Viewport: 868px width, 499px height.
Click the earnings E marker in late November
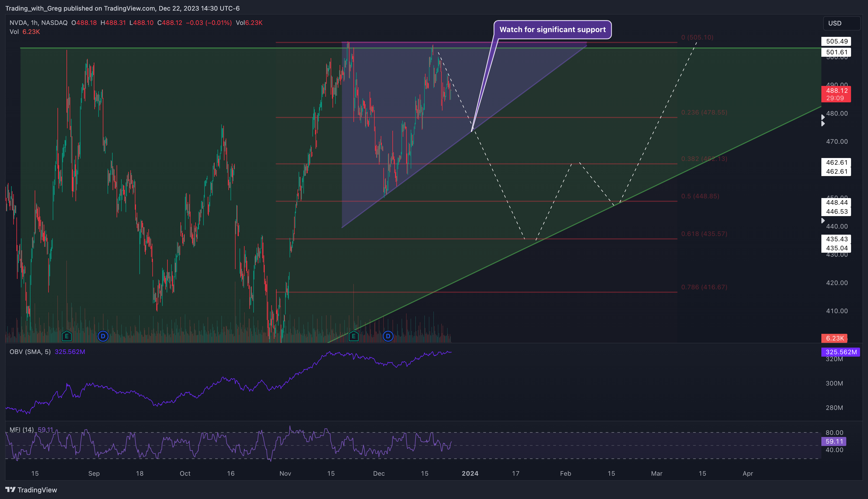353,336
